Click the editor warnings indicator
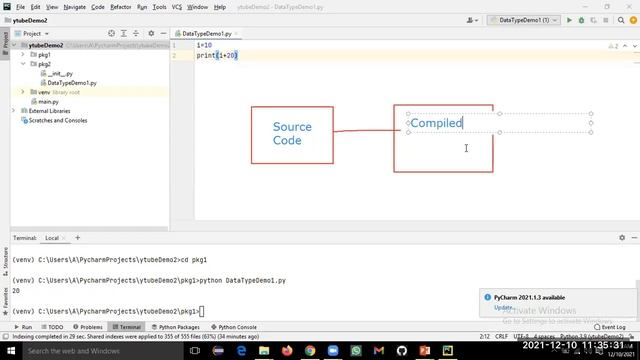This screenshot has width=640, height=360. coord(613,46)
